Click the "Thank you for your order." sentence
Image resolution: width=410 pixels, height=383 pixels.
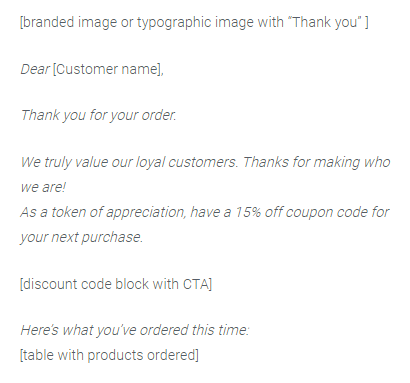tap(98, 116)
